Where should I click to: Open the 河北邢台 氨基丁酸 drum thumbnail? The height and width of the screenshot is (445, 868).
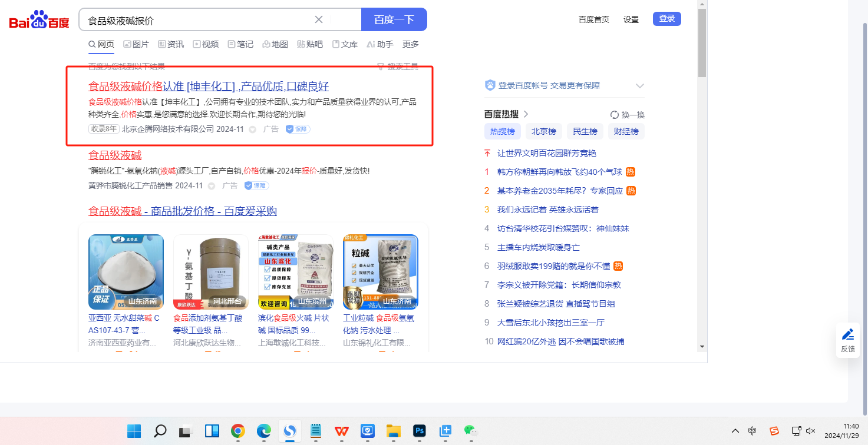click(x=211, y=272)
